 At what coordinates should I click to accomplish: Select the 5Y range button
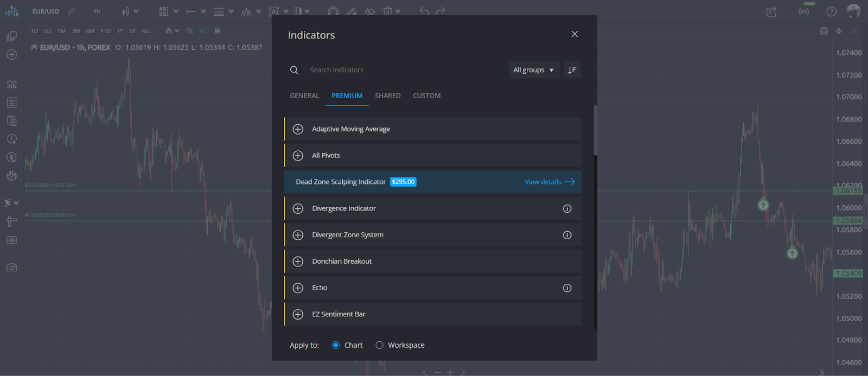click(x=132, y=31)
